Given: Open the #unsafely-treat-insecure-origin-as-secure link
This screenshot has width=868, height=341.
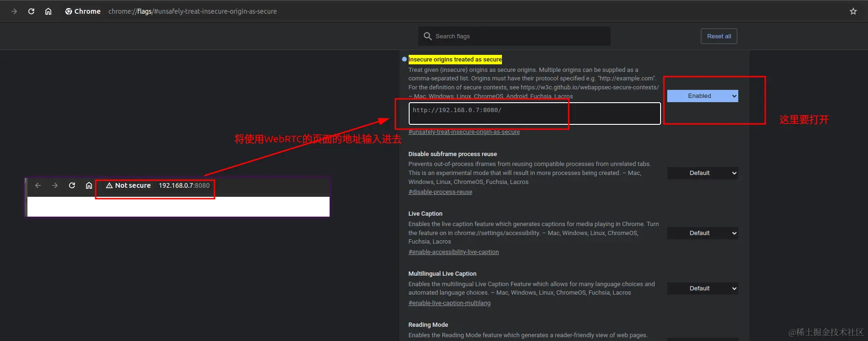Looking at the screenshot, I should 464,132.
